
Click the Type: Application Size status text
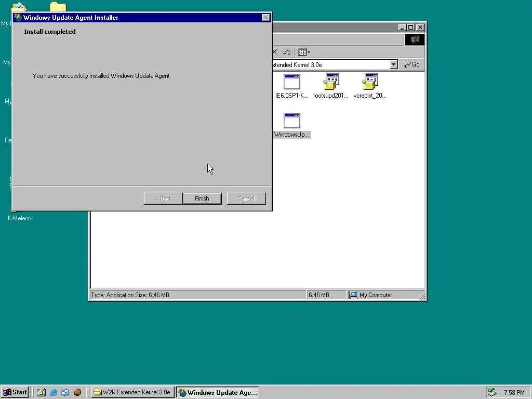[130, 295]
